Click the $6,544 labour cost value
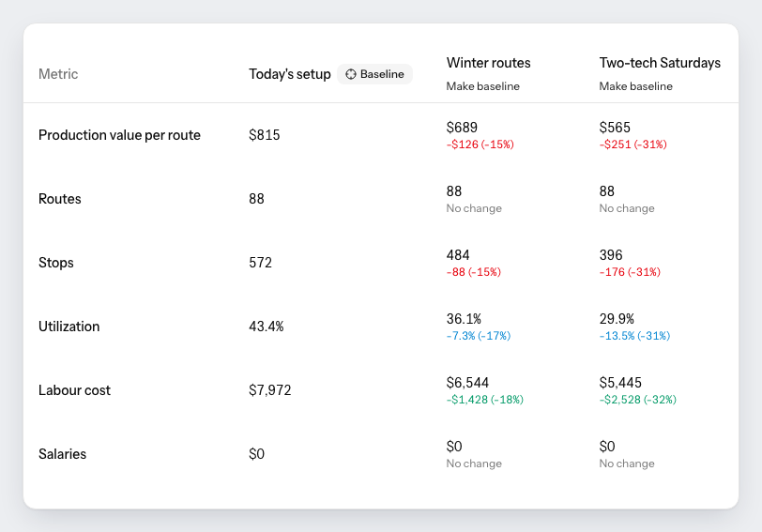This screenshot has width=762, height=532. tap(467, 383)
